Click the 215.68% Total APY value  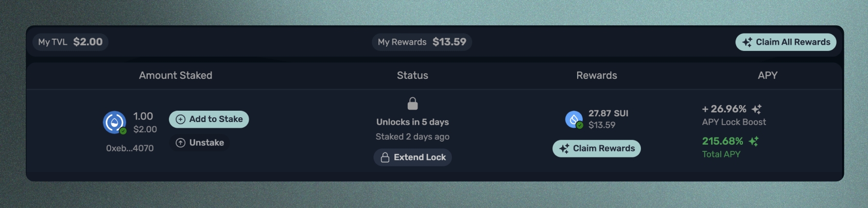tap(722, 141)
